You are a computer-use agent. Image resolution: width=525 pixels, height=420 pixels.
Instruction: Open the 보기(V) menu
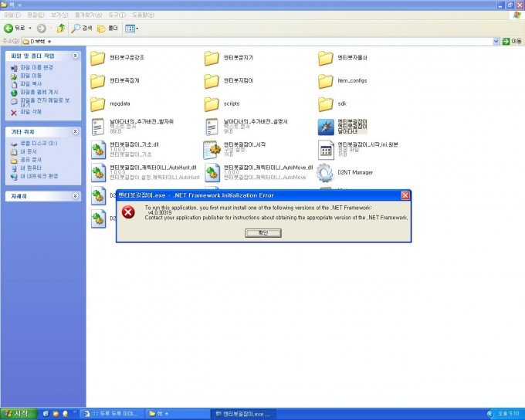pyautogui.click(x=59, y=15)
